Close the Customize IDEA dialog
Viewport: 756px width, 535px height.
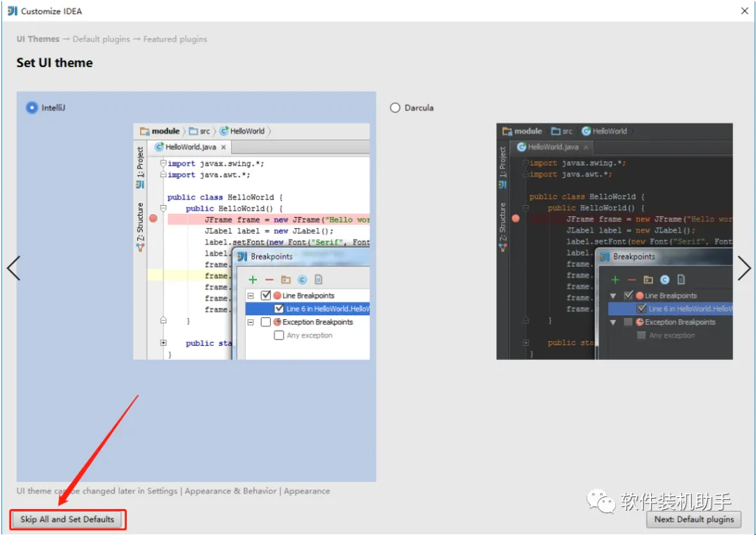744,11
